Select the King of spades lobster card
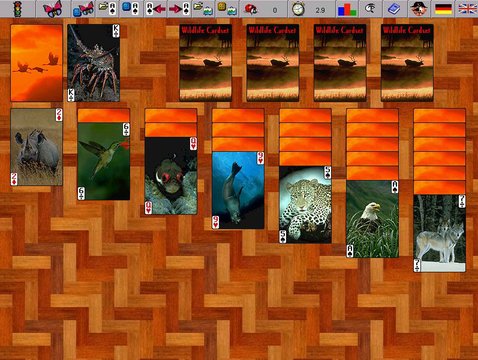Screen dimensions: 478x360 [94, 63]
